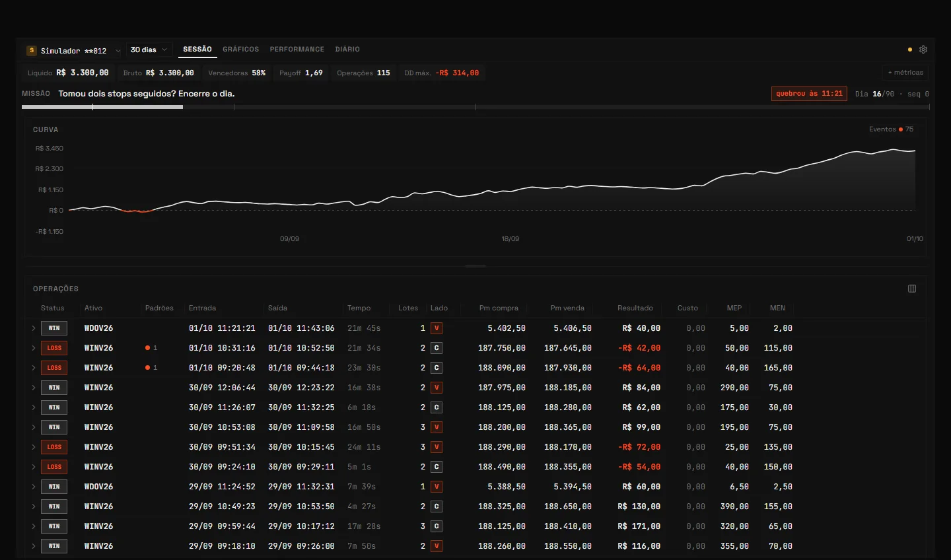Open the 30 dias period dropdown
Image resolution: width=951 pixels, height=560 pixels.
[149, 50]
